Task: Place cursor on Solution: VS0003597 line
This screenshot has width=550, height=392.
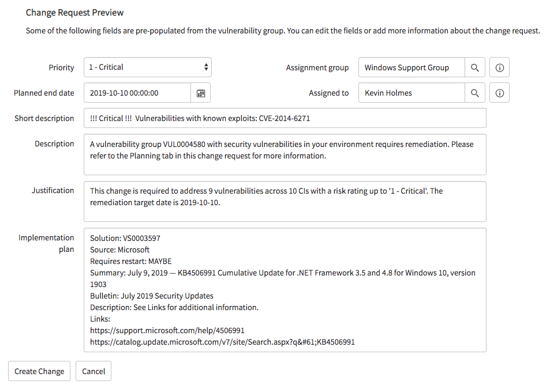Action: 125,238
